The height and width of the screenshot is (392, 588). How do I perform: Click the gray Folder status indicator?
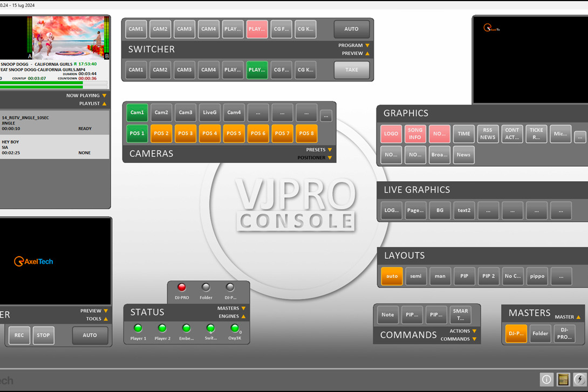coord(206,288)
